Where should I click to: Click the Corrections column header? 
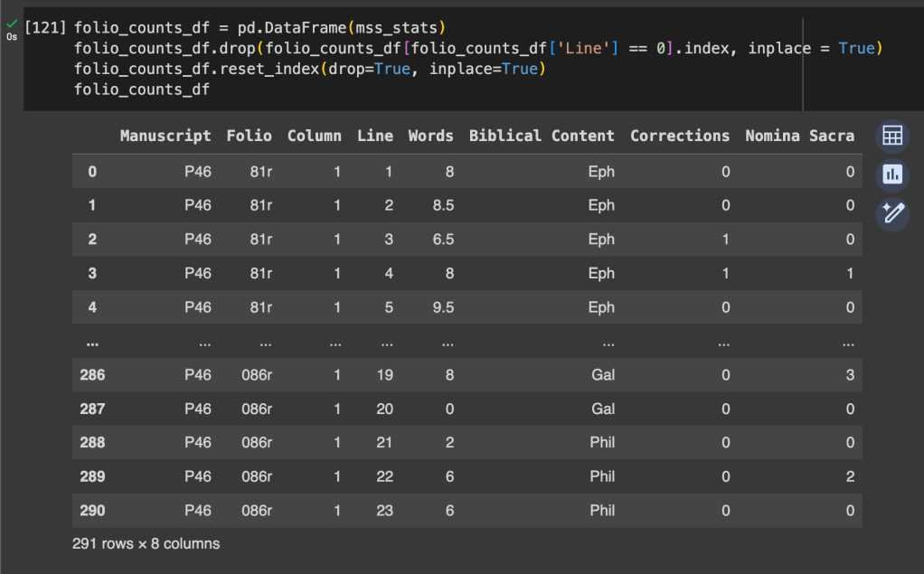point(680,136)
